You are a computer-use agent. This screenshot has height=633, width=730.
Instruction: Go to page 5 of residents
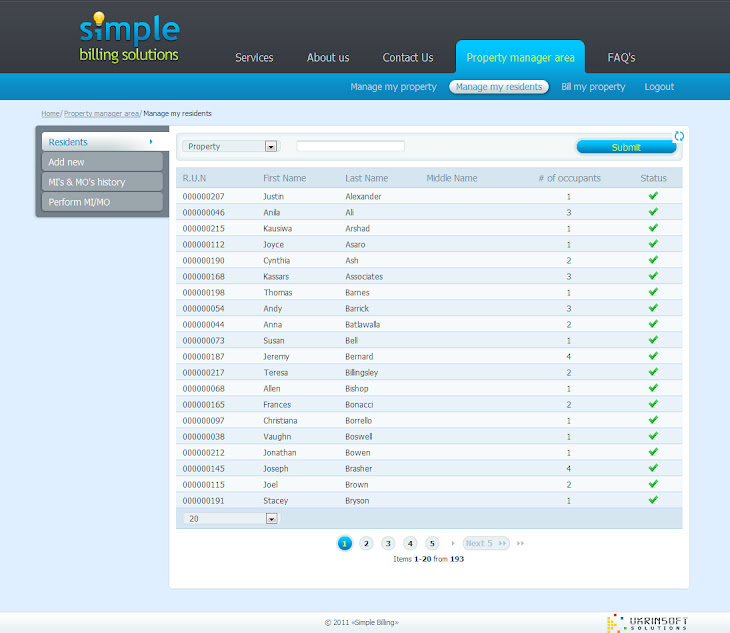coord(432,543)
